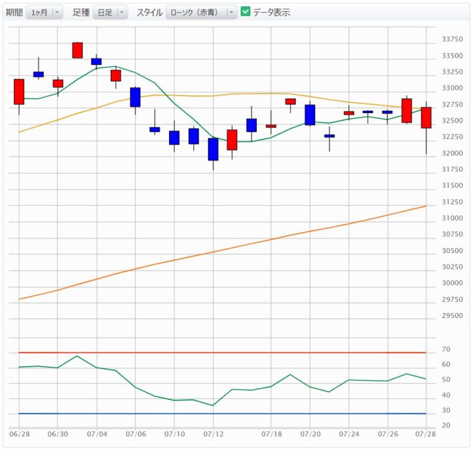Select the red candlestick at 07/28
The image size is (476, 453).
pyautogui.click(x=426, y=117)
